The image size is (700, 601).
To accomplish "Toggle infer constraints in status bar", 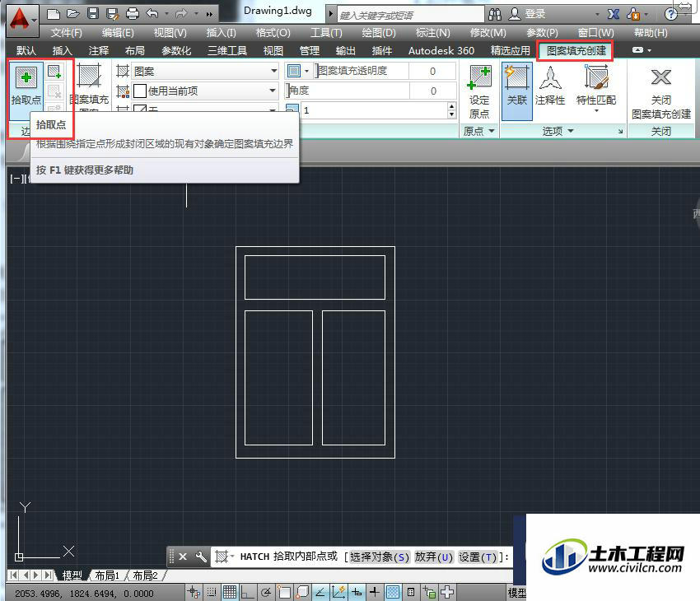I will [194, 592].
